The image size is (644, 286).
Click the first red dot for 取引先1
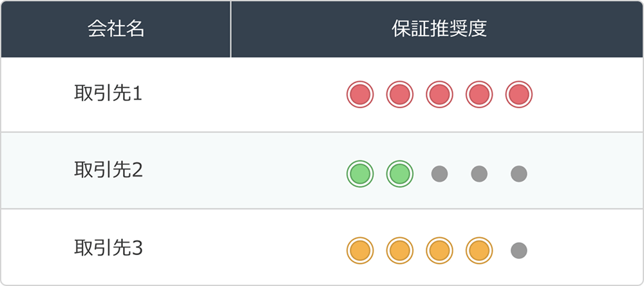(360, 95)
